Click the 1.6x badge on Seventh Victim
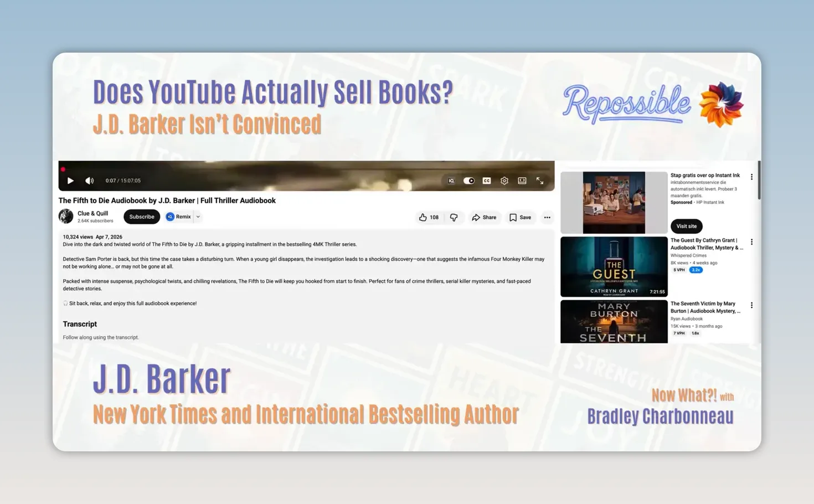814x504 pixels. pos(695,333)
